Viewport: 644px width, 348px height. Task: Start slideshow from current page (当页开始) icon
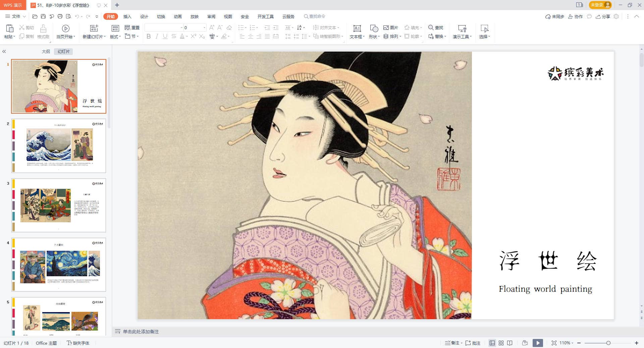[66, 28]
